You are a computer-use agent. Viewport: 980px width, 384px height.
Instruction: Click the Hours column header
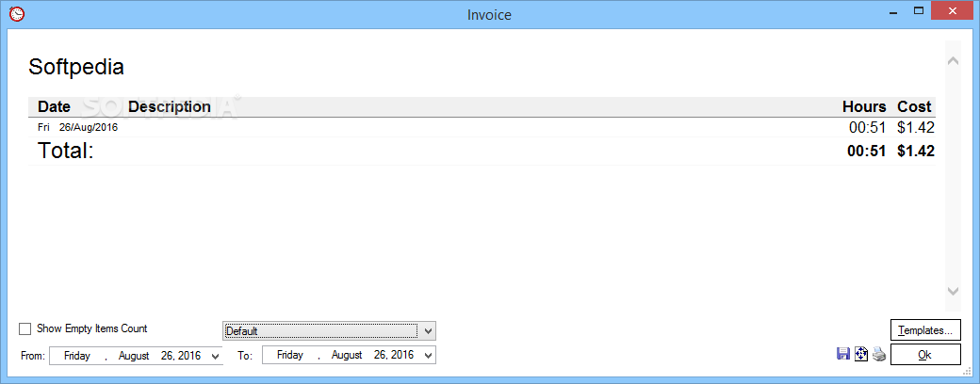coord(864,106)
